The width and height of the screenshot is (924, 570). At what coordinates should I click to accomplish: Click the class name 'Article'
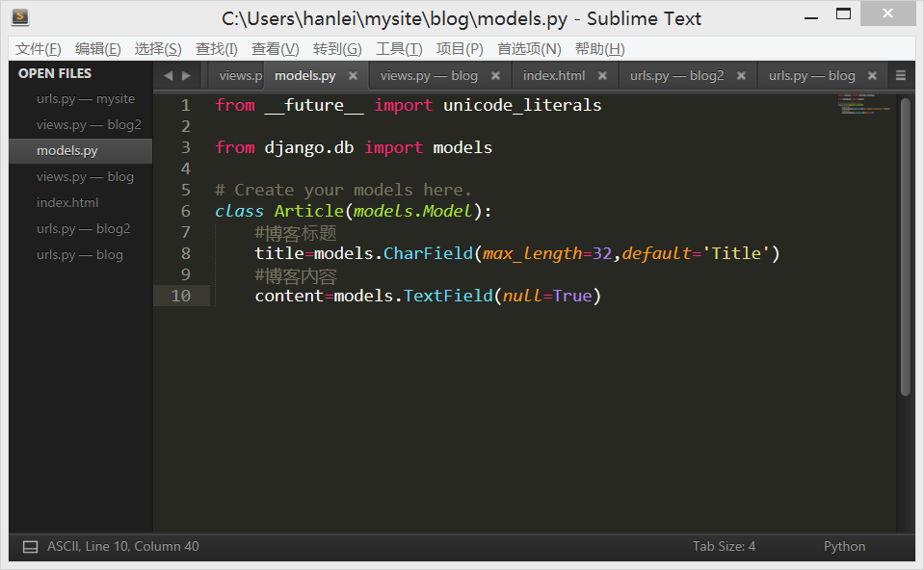click(x=308, y=212)
